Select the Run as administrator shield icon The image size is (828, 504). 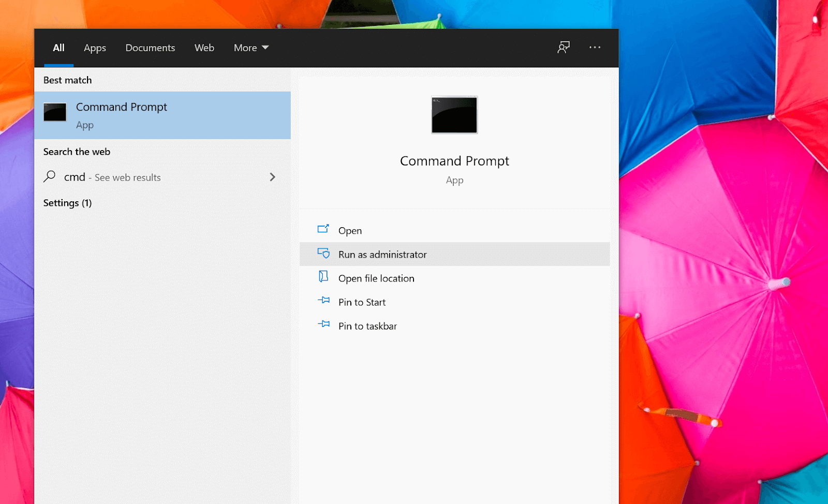tap(324, 254)
